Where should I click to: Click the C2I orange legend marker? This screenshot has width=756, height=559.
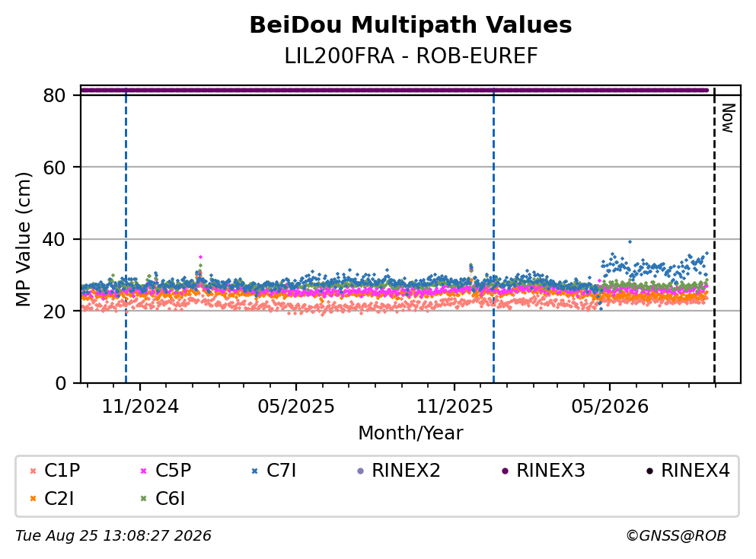point(33,499)
